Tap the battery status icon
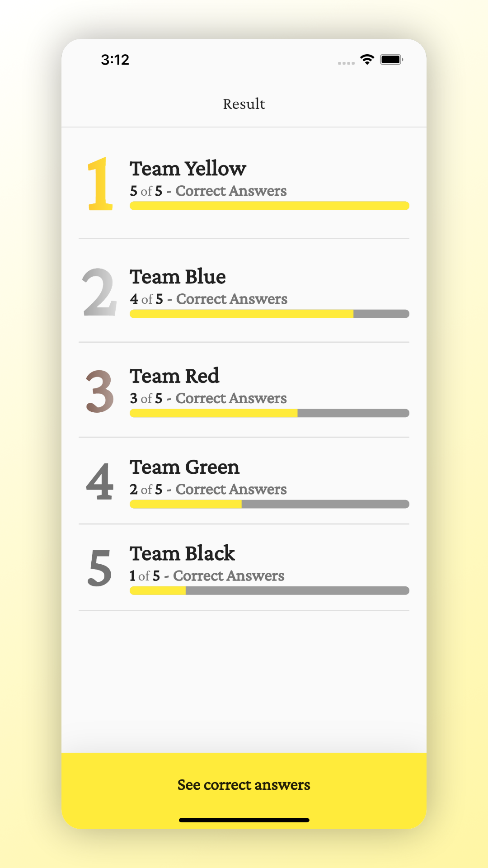488x868 pixels. (x=391, y=60)
